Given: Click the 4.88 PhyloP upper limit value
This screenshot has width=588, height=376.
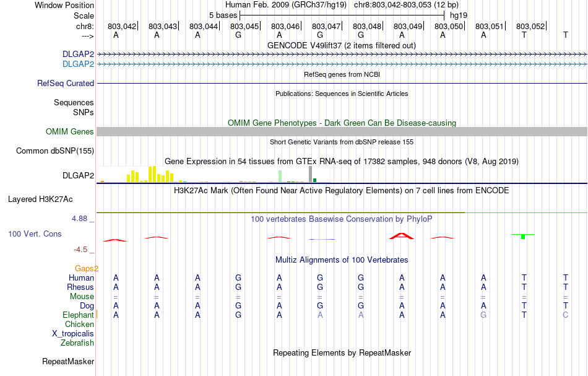Looking at the screenshot, I should 79,219.
